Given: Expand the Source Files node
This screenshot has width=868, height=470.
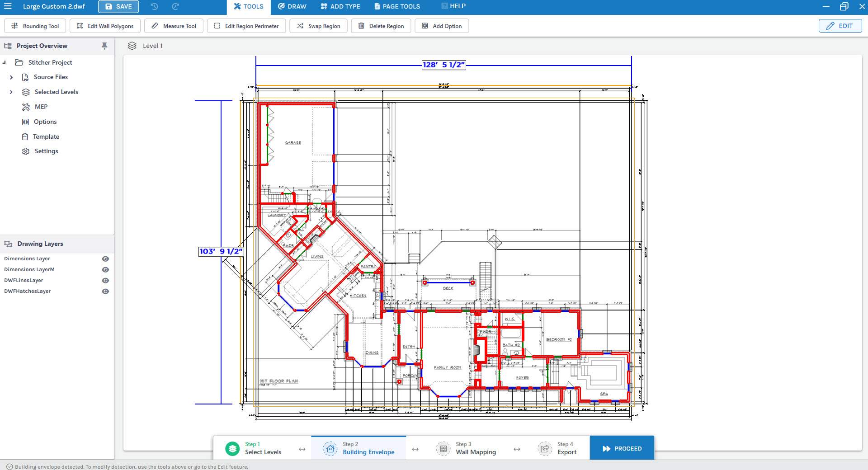Looking at the screenshot, I should click(11, 77).
